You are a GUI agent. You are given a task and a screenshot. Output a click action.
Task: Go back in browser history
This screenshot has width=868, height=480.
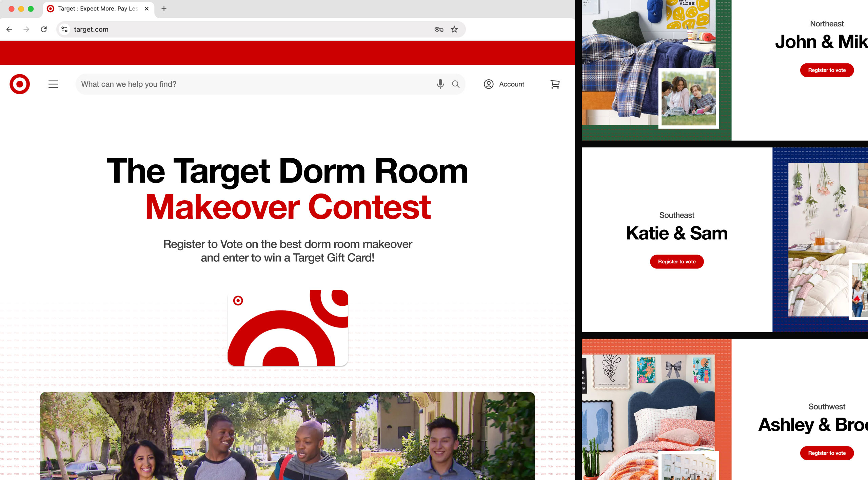coord(9,29)
